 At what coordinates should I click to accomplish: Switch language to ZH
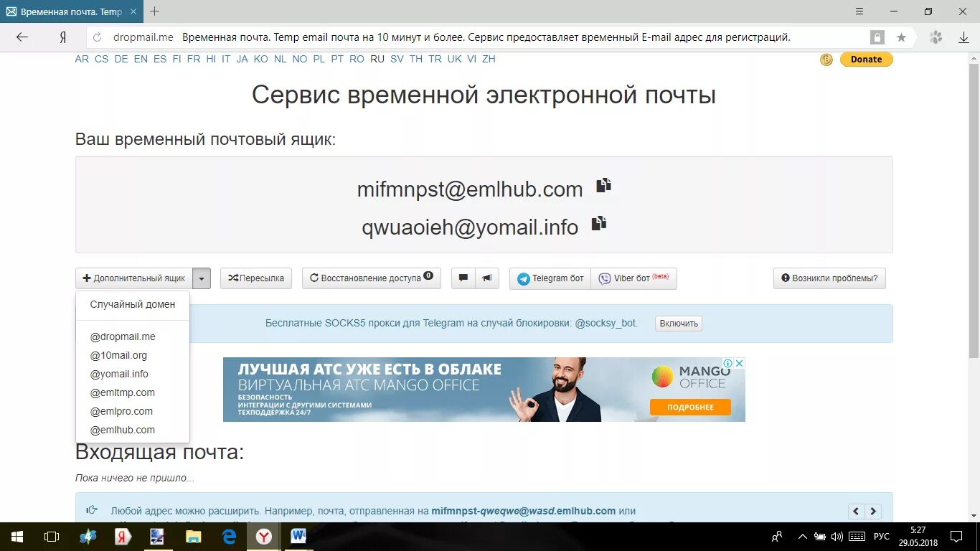[x=489, y=59]
